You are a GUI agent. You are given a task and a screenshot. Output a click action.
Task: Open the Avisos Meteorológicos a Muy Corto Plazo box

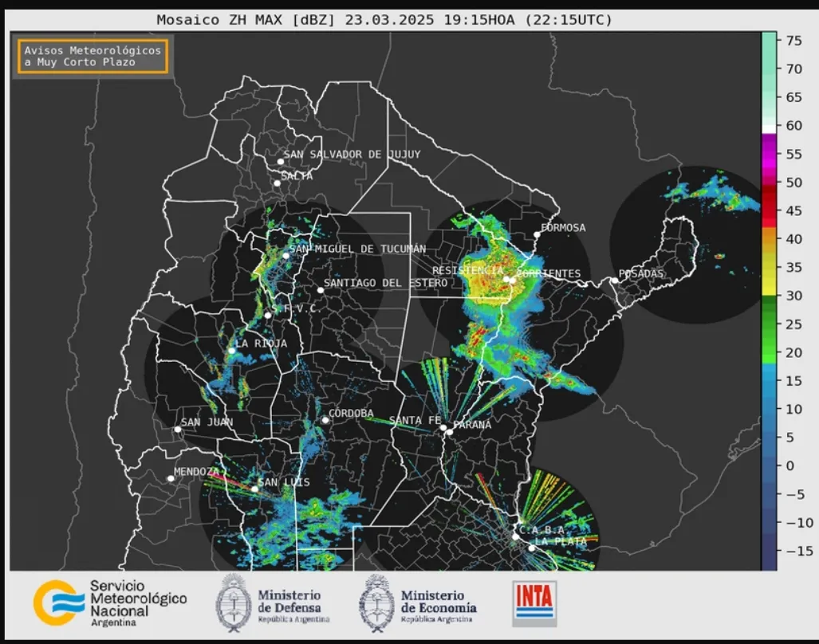(93, 56)
